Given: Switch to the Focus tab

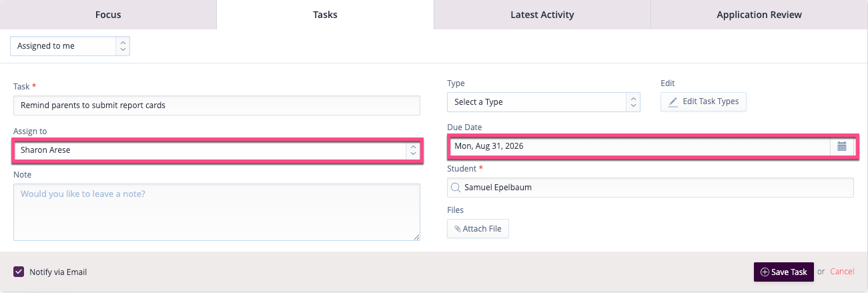Looking at the screenshot, I should pos(108,15).
